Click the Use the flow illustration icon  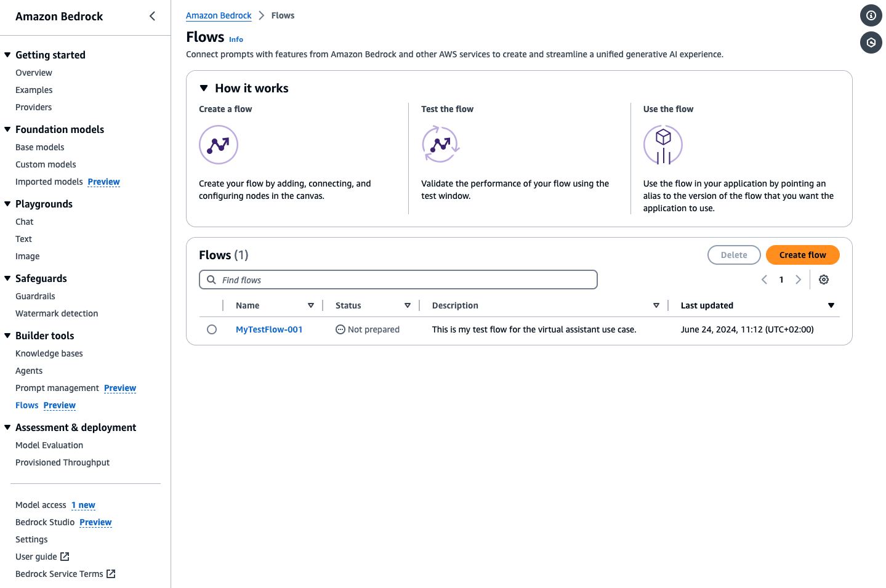click(663, 145)
